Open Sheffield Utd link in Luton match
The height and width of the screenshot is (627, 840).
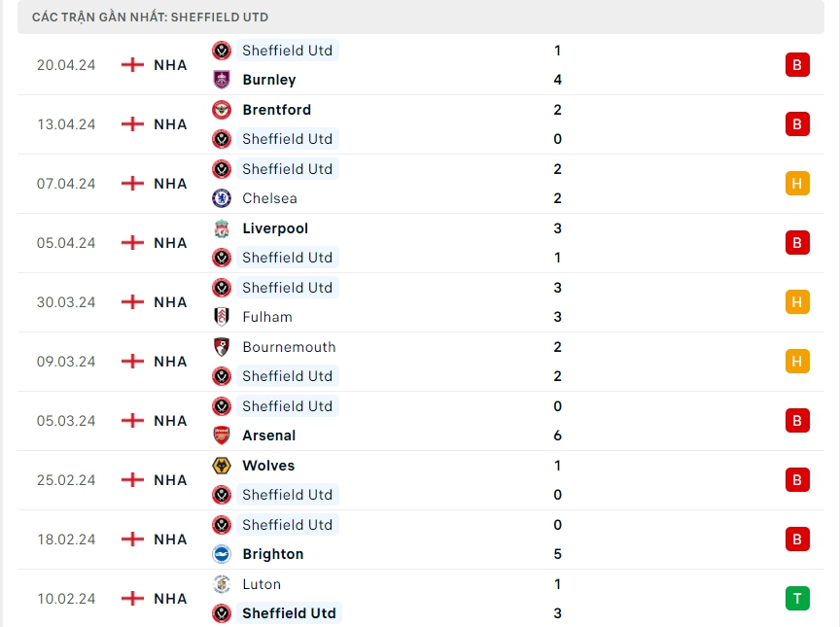click(289, 613)
